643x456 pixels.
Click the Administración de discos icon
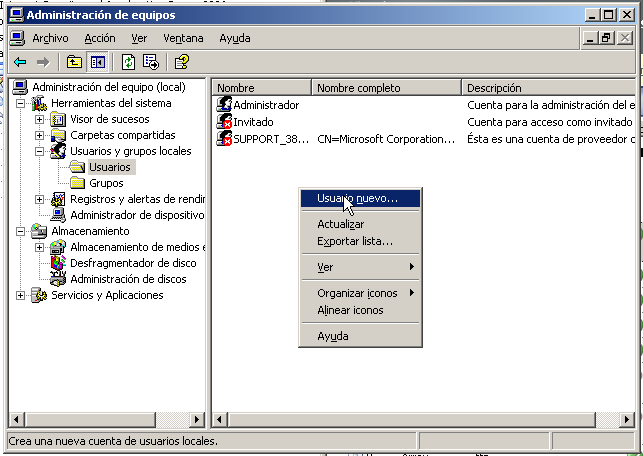[58, 279]
